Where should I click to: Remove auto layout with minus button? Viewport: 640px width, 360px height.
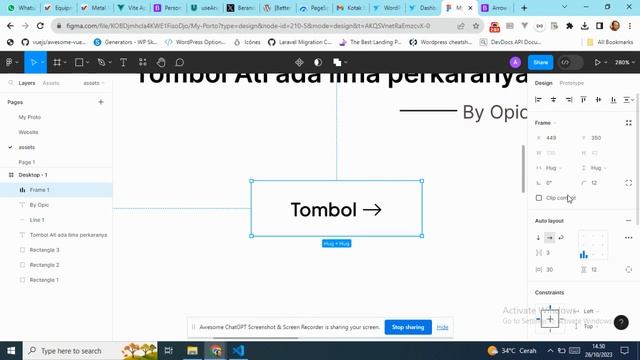coord(629,221)
